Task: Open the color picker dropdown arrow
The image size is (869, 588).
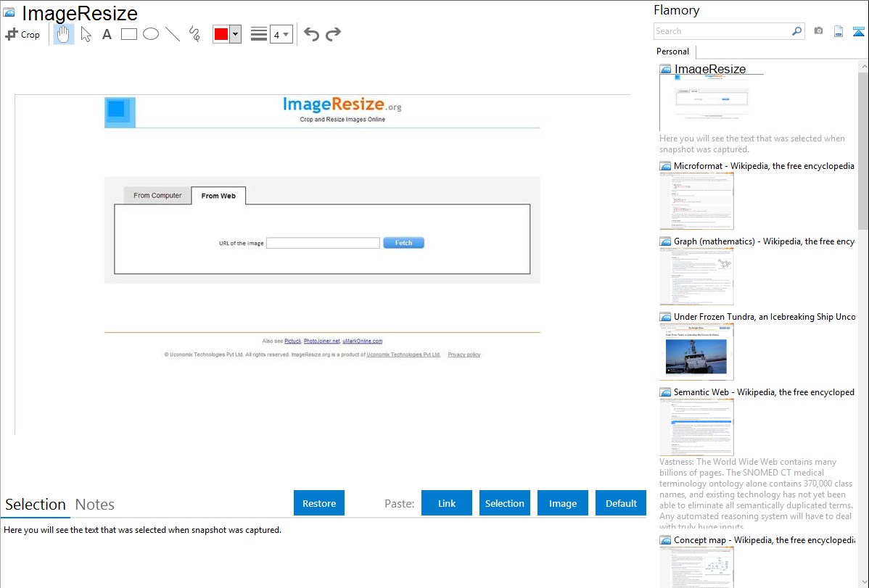Action: coord(235,34)
